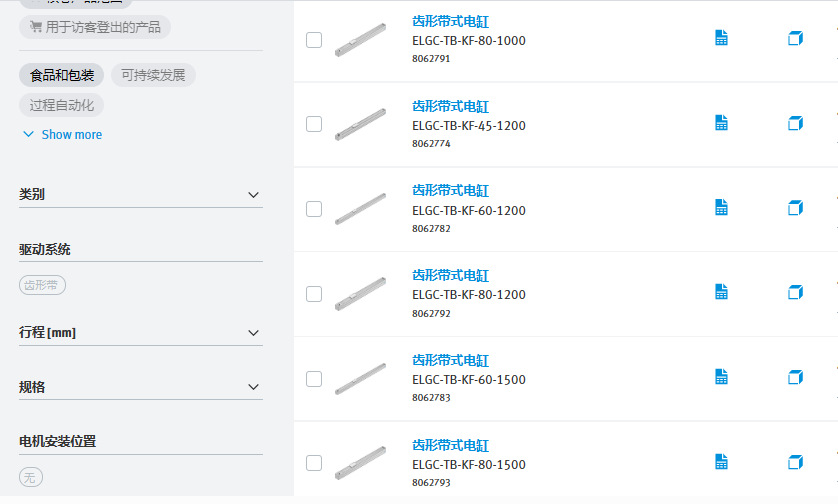Open CAD cube icon for ELGC-TB-KF-60-1500
This screenshot has width=838, height=504.
[795, 377]
